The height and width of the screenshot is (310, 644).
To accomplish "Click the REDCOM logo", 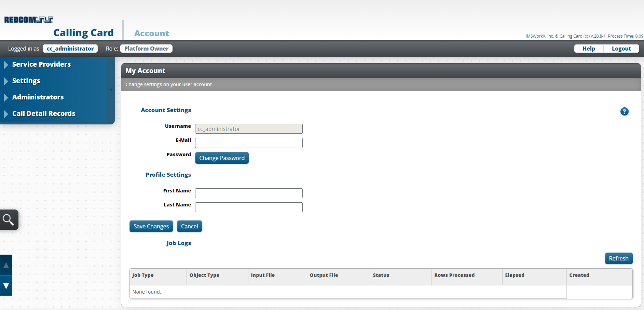I will click(x=28, y=20).
